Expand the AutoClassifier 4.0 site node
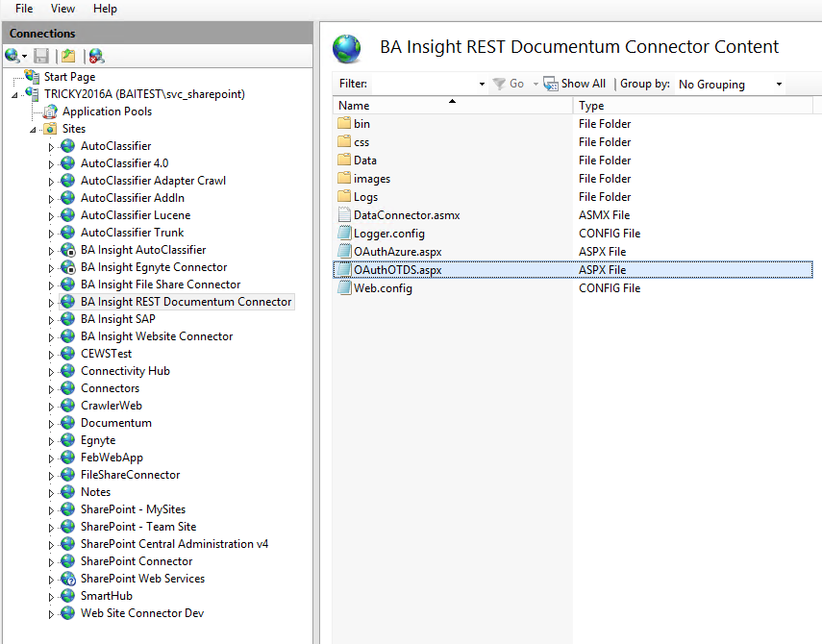 coord(52,163)
